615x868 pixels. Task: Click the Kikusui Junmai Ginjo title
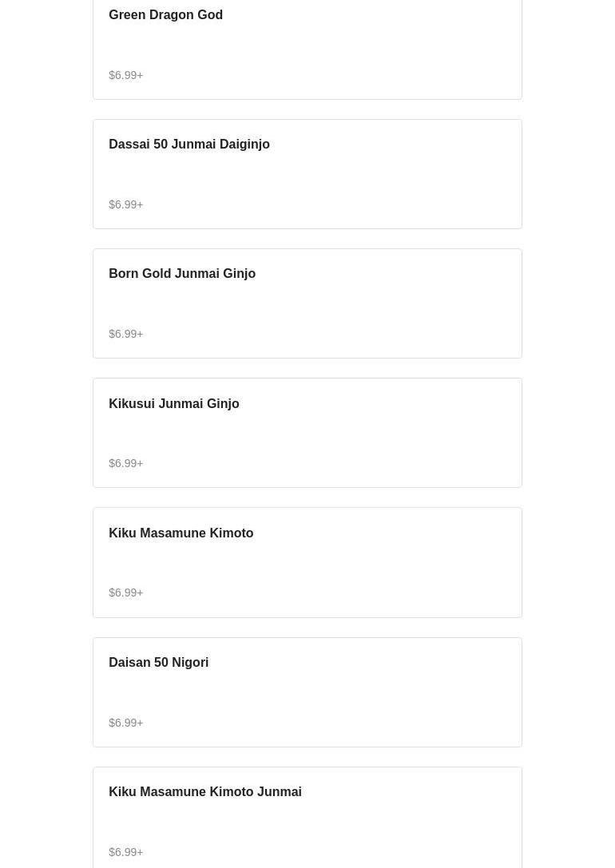click(174, 404)
